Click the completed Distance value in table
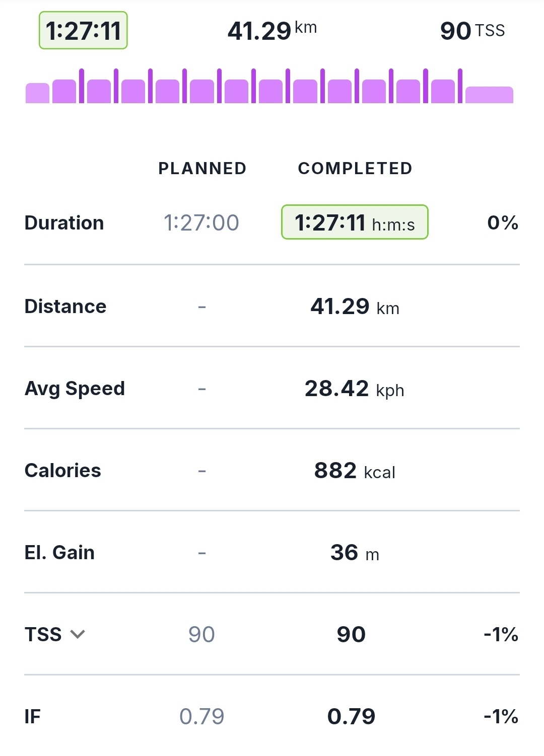544x756 pixels. [355, 307]
